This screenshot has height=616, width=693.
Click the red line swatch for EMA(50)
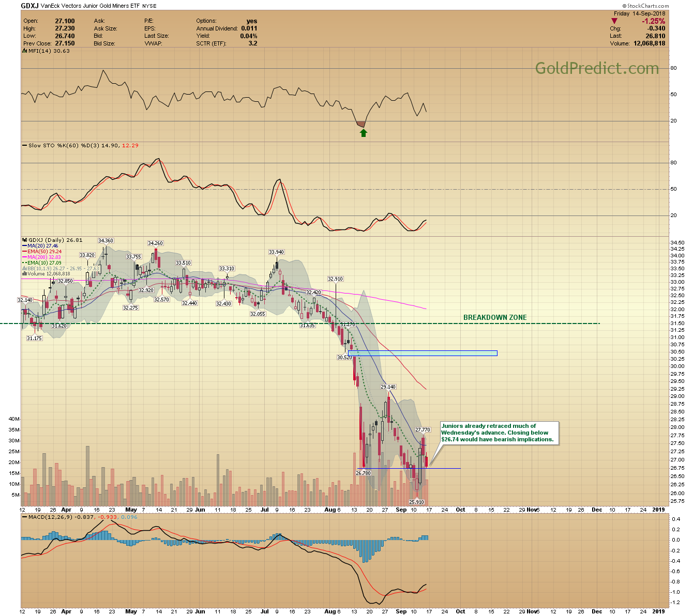click(x=25, y=252)
